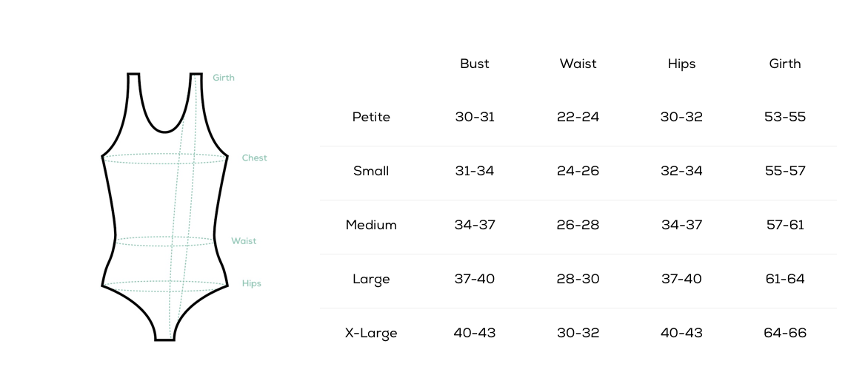Choose the Large size row label

click(371, 280)
